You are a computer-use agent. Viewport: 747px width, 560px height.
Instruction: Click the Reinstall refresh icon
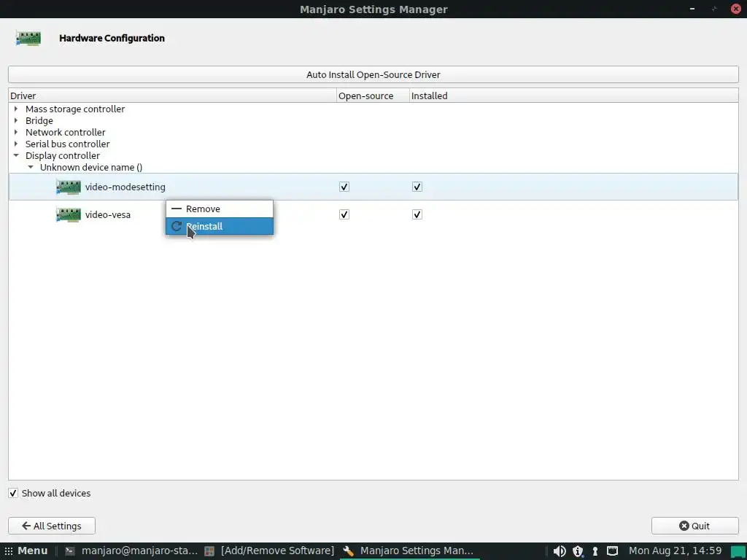point(177,226)
